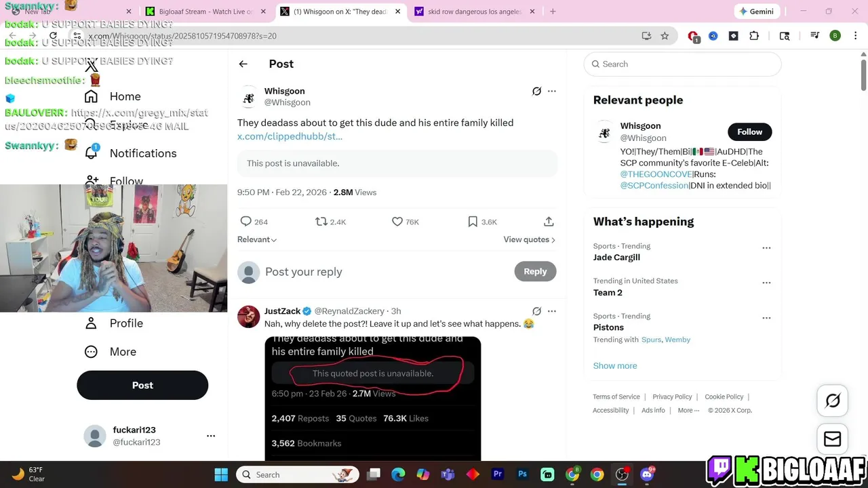Click the share upload icon on post
This screenshot has height=488, width=868.
pos(549,222)
